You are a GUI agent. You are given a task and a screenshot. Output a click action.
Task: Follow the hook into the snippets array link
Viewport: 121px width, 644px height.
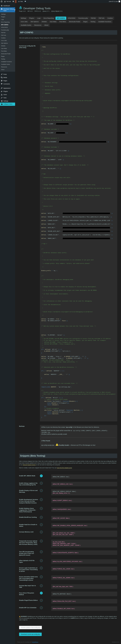coord(64,468)
